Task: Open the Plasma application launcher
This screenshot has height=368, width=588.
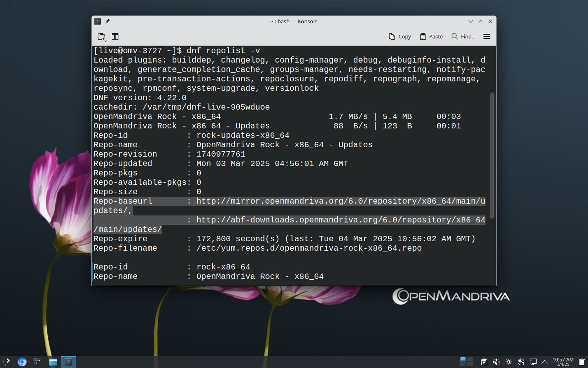Action: pos(7,361)
